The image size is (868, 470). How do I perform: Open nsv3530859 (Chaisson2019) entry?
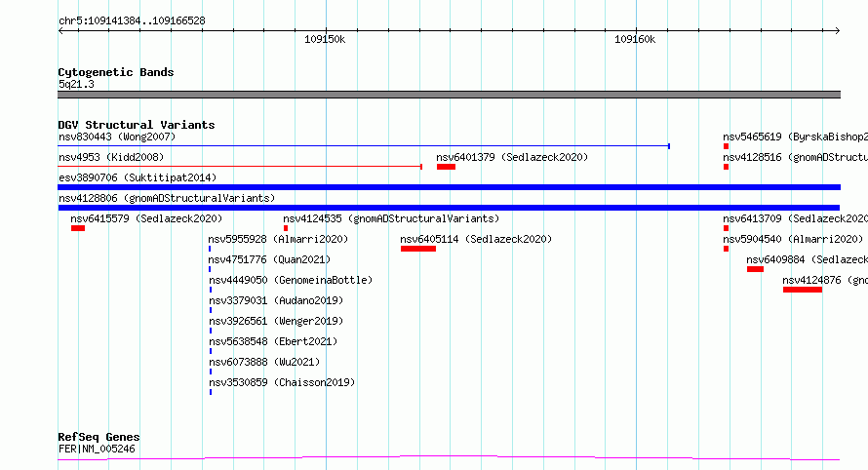pos(282,382)
